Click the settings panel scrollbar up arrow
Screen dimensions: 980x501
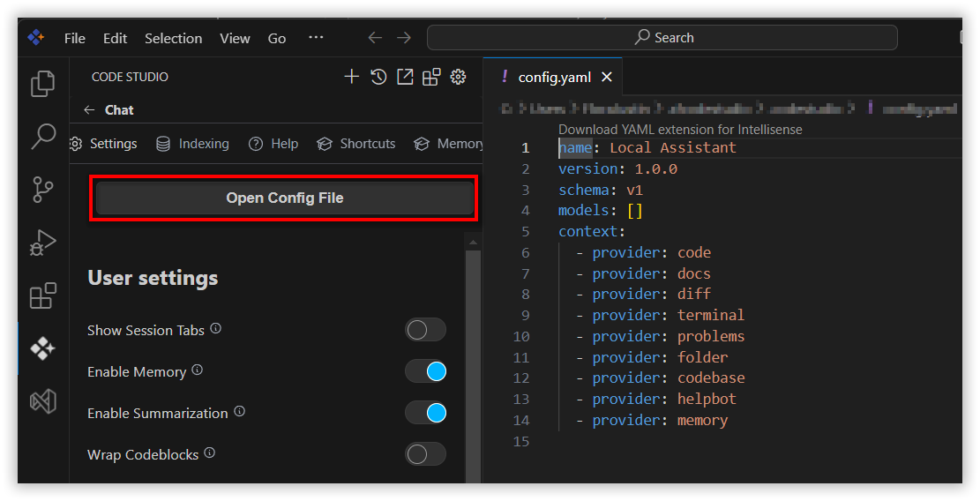pyautogui.click(x=473, y=242)
